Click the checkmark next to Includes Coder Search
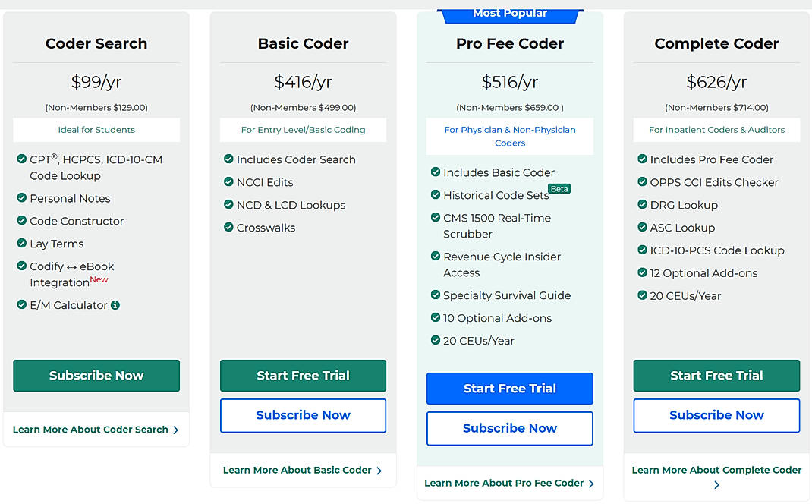Image resolution: width=812 pixels, height=504 pixels. click(228, 159)
